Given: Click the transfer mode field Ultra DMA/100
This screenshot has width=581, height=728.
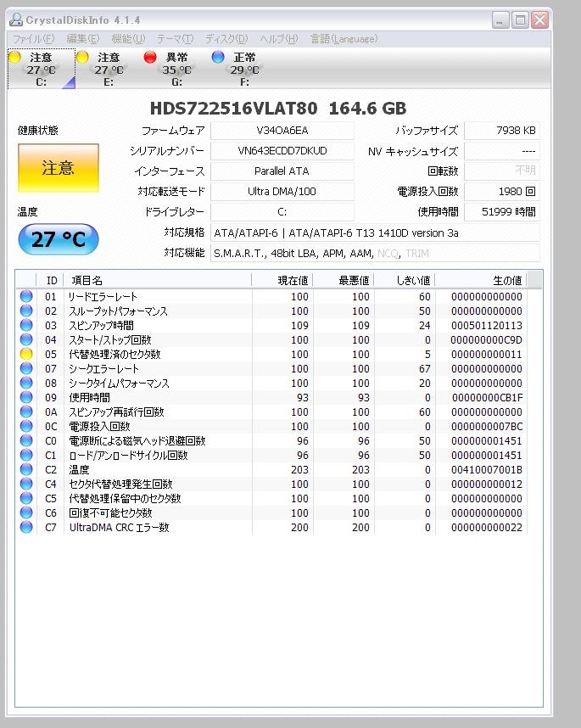Looking at the screenshot, I should pyautogui.click(x=282, y=191).
